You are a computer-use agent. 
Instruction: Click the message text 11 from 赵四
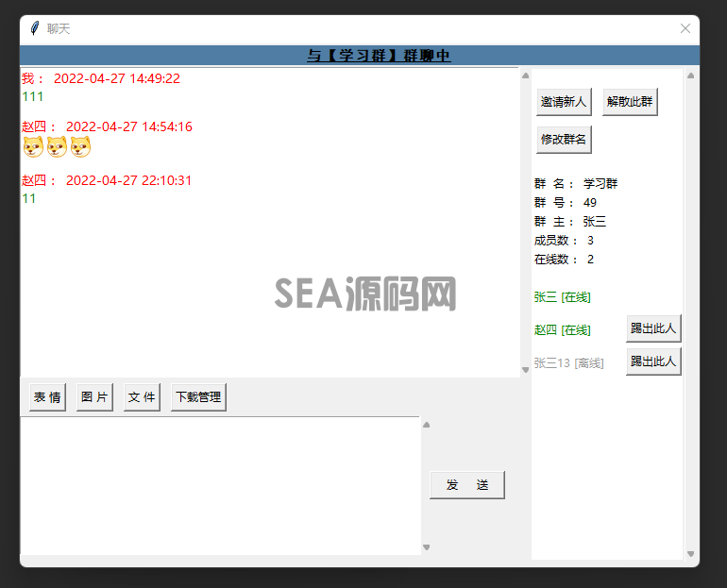[28, 198]
